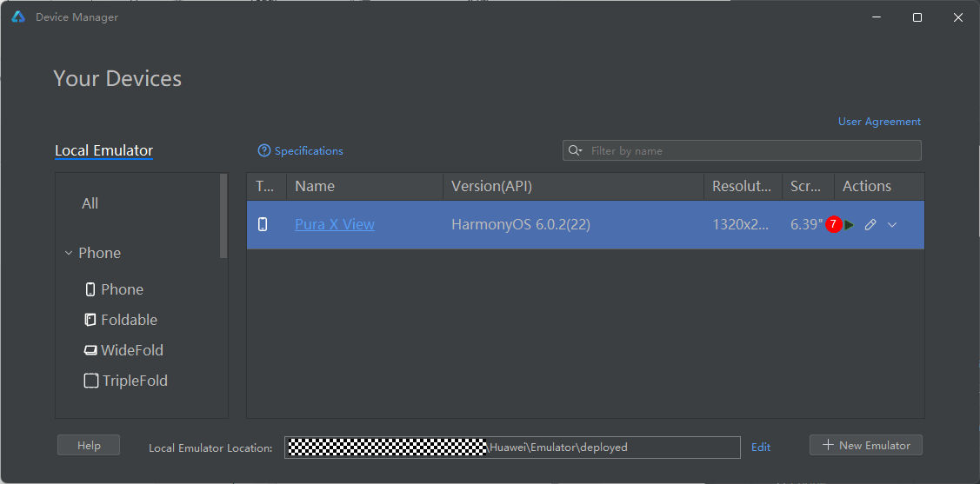Sort by the Version(API) column header

click(x=573, y=186)
